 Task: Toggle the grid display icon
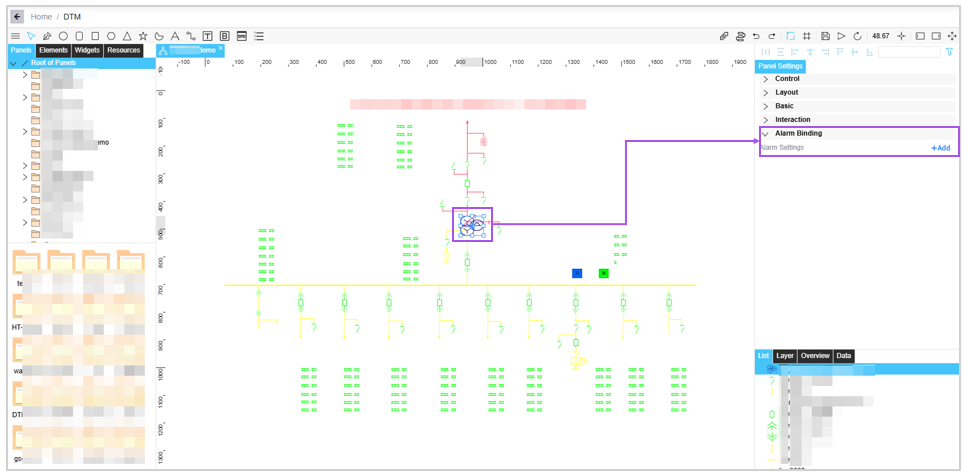[x=807, y=36]
